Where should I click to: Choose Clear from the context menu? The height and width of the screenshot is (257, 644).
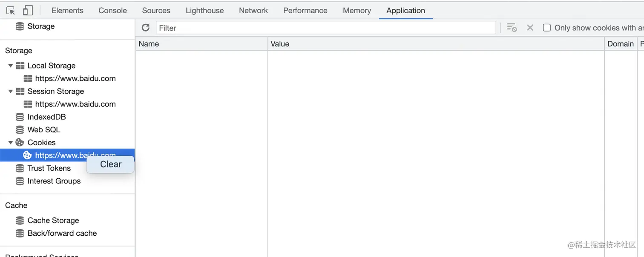coord(111,164)
